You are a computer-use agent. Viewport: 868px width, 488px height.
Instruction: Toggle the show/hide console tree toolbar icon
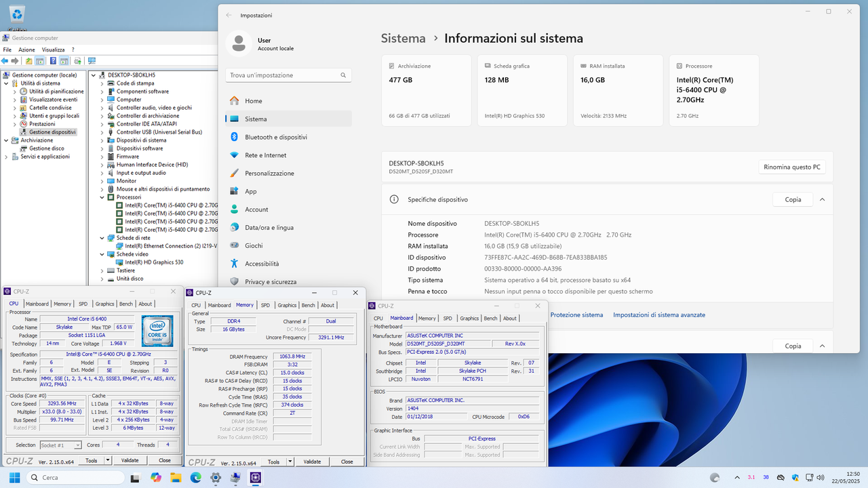39,61
